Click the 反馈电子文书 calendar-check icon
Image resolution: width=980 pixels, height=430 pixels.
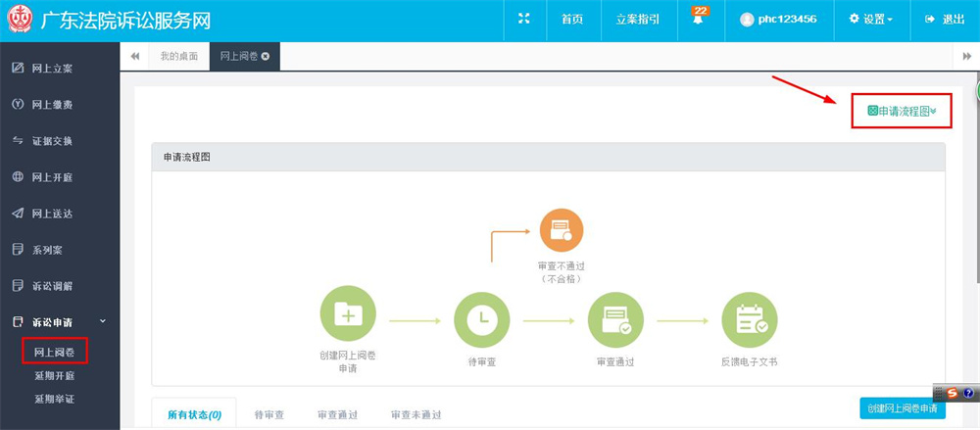pyautogui.click(x=750, y=320)
